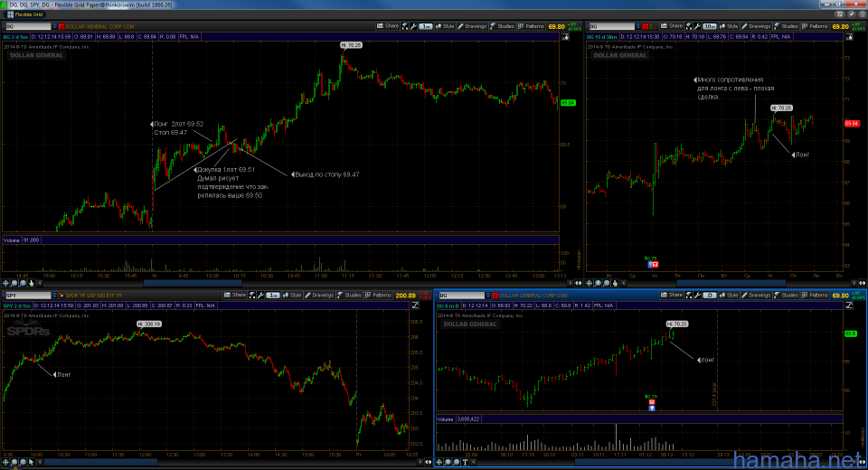Click the hand pointer icon below top-left chart
Screen dimensions: 868x470
pos(32,283)
